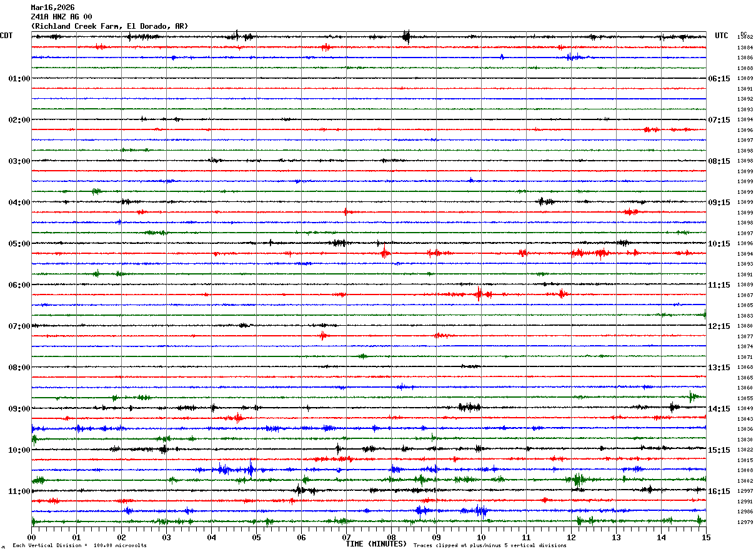
Task: Click the DC offset value 13092
Action: pyautogui.click(x=745, y=99)
